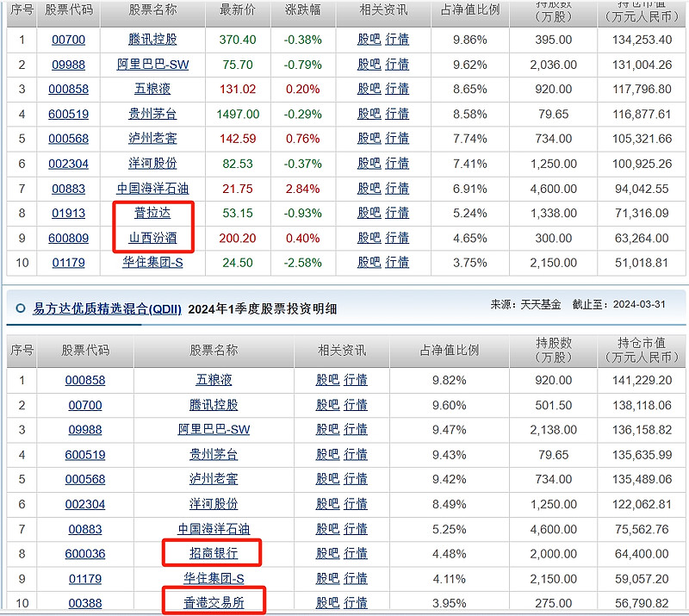
Task: Open 腾讯控股 link in the 9.60% row
Action: pyautogui.click(x=214, y=405)
